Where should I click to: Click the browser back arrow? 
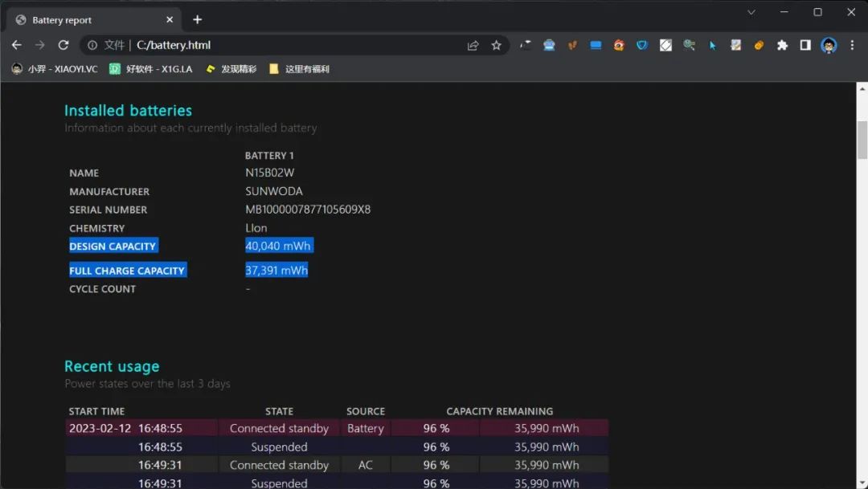click(x=16, y=46)
